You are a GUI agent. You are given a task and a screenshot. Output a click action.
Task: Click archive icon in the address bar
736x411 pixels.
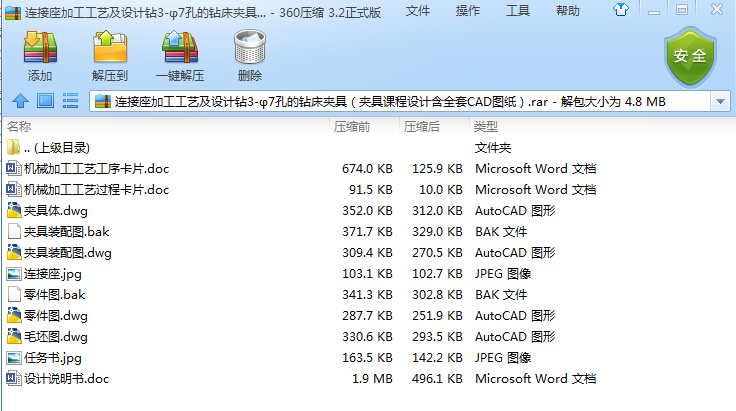(103, 101)
